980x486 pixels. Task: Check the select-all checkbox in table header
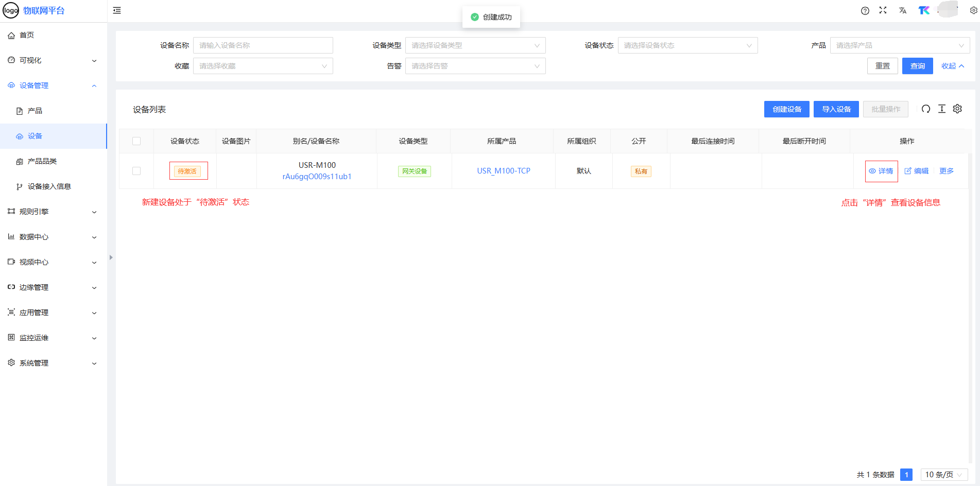pos(136,141)
